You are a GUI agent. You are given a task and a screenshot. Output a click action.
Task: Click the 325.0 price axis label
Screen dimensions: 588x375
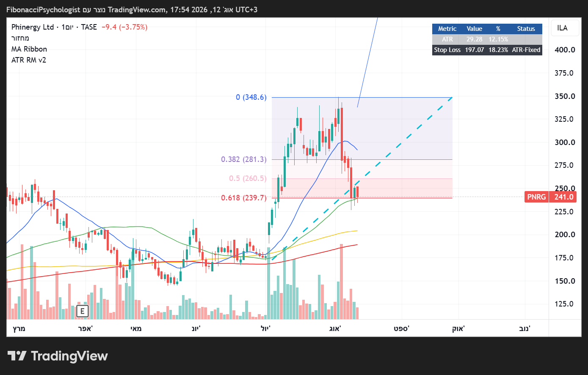(x=565, y=119)
